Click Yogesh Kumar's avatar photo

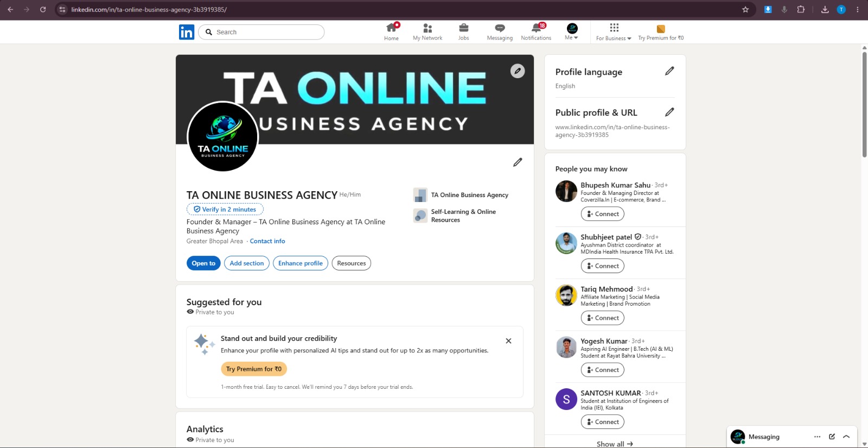coord(566,347)
